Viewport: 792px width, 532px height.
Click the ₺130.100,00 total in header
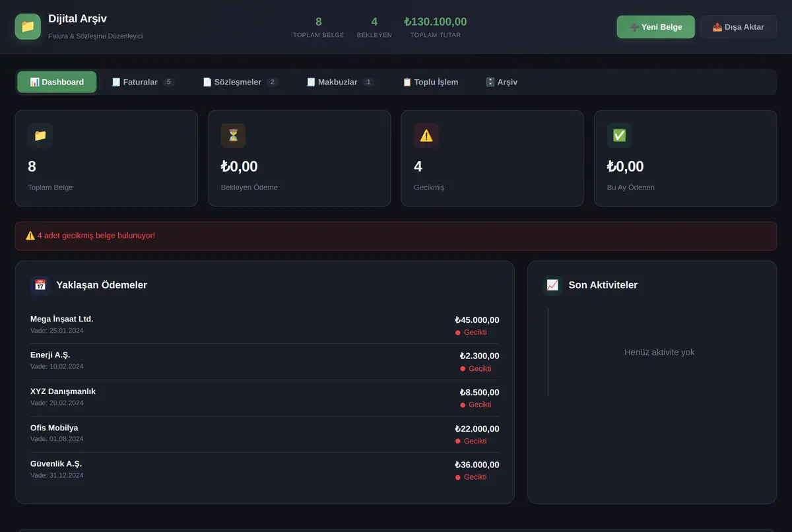coord(436,22)
